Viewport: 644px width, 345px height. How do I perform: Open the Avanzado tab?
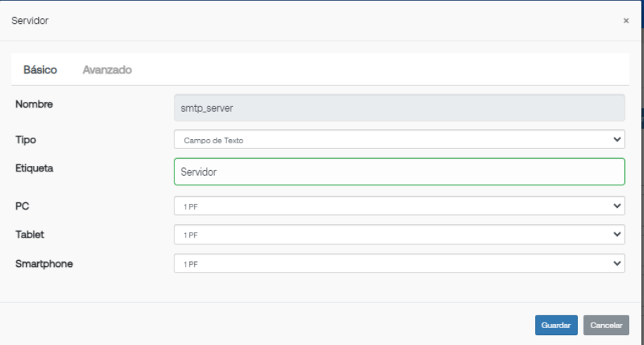tap(107, 70)
